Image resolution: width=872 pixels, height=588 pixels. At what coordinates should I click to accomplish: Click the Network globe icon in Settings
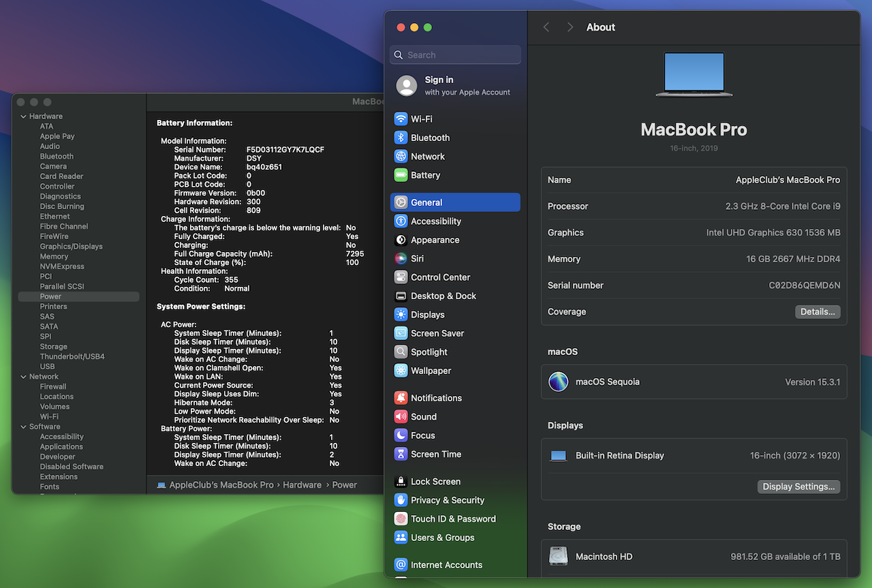pyautogui.click(x=401, y=156)
